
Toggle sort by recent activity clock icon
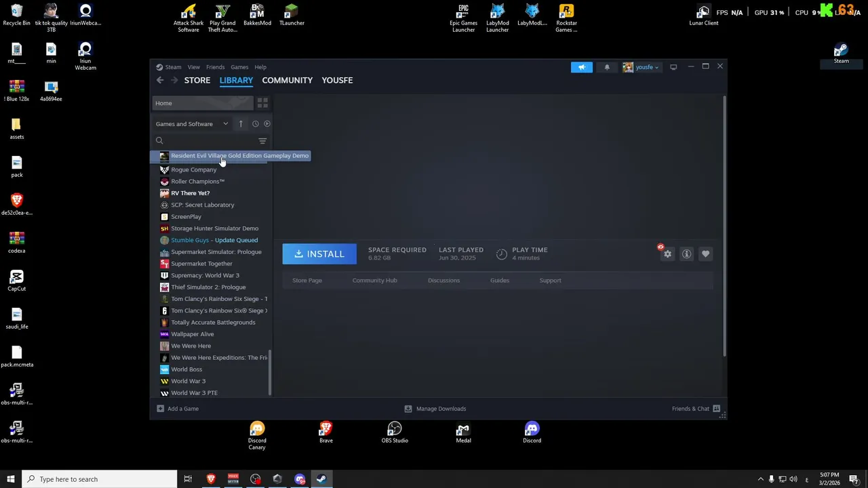point(255,124)
